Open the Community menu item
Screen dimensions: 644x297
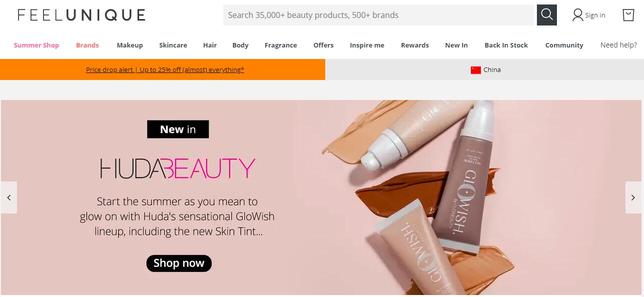(564, 45)
